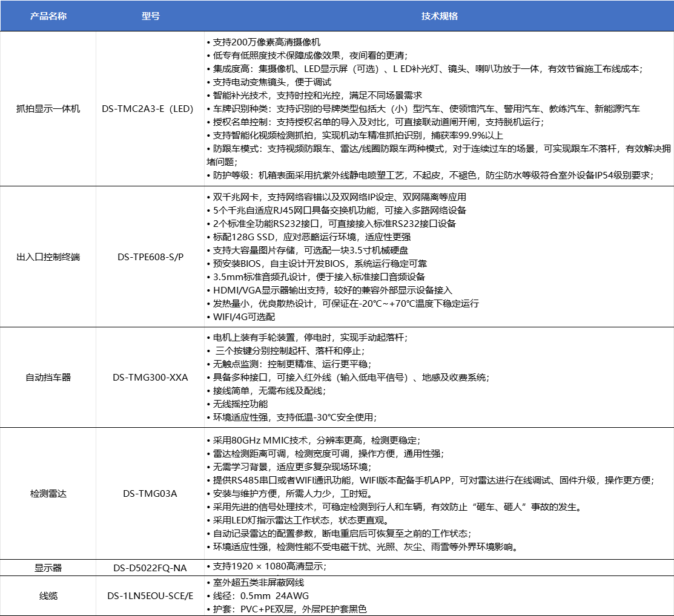Click the line 线径：0.5mm 24AWG
The height and width of the screenshot is (616, 674).
tap(258, 596)
